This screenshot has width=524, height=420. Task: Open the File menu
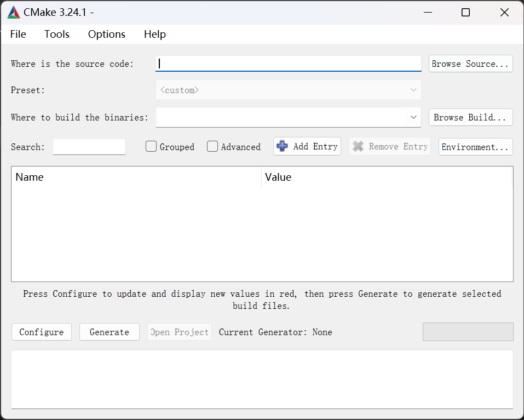pyautogui.click(x=18, y=34)
